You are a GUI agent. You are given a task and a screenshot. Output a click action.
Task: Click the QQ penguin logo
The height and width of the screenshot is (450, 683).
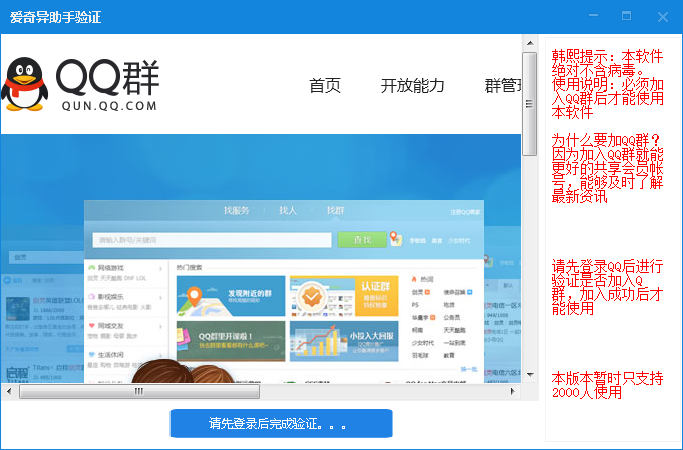pos(25,84)
